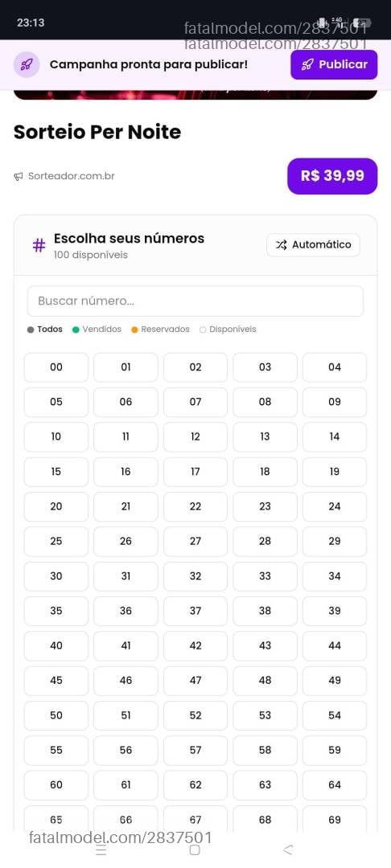Open the Sorteador.com.br link
Viewport: 391px width, 868px height.
[x=72, y=176]
